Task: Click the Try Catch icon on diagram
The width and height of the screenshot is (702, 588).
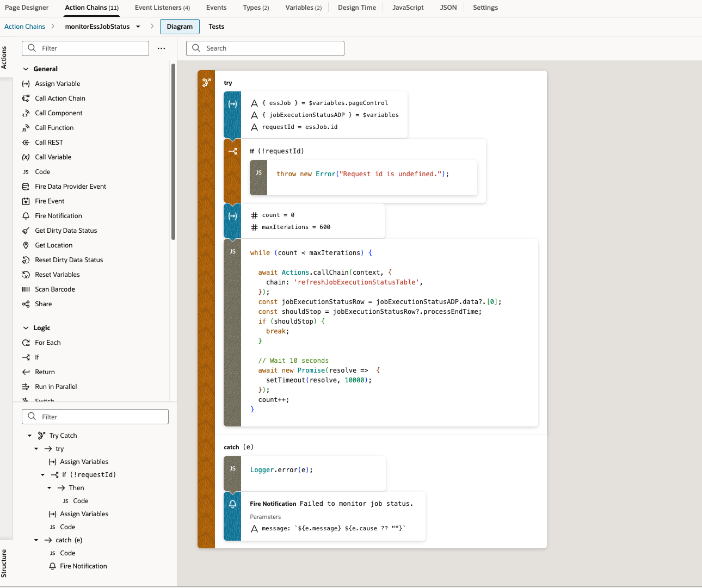Action: 206,83
